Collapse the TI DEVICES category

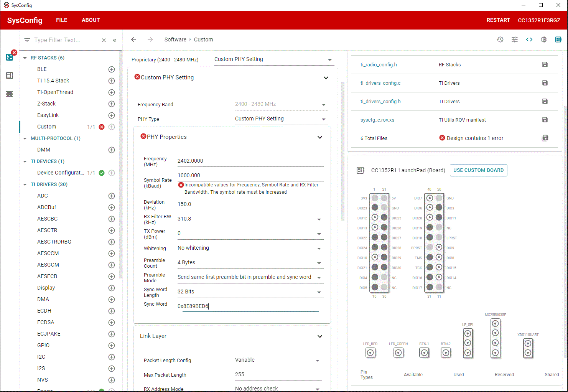[25, 161]
